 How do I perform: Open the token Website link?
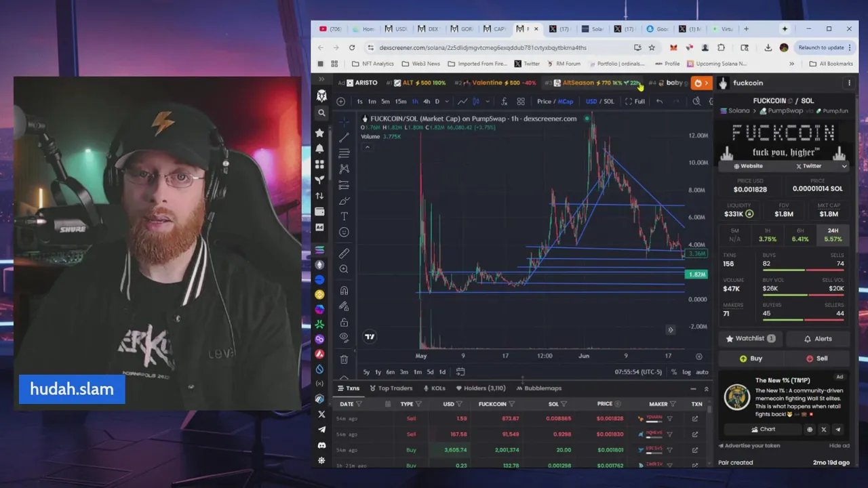click(x=748, y=166)
